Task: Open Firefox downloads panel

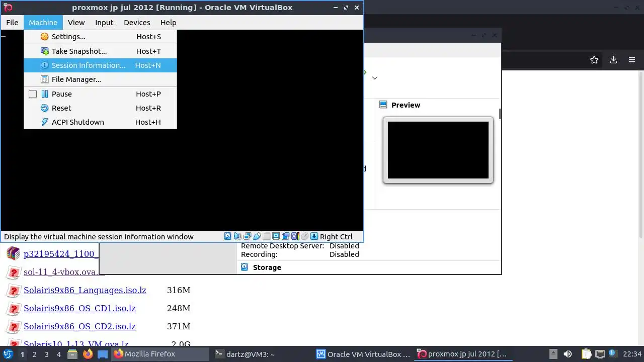Action: pyautogui.click(x=613, y=60)
